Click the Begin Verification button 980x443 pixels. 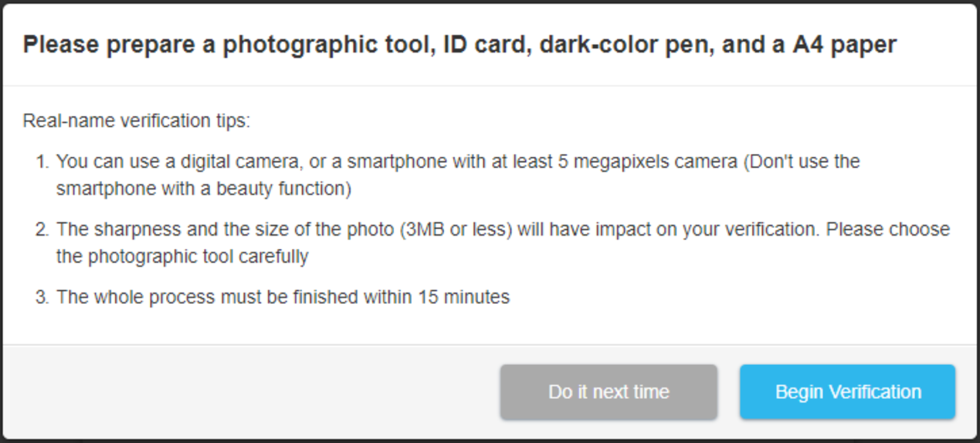[x=847, y=392]
